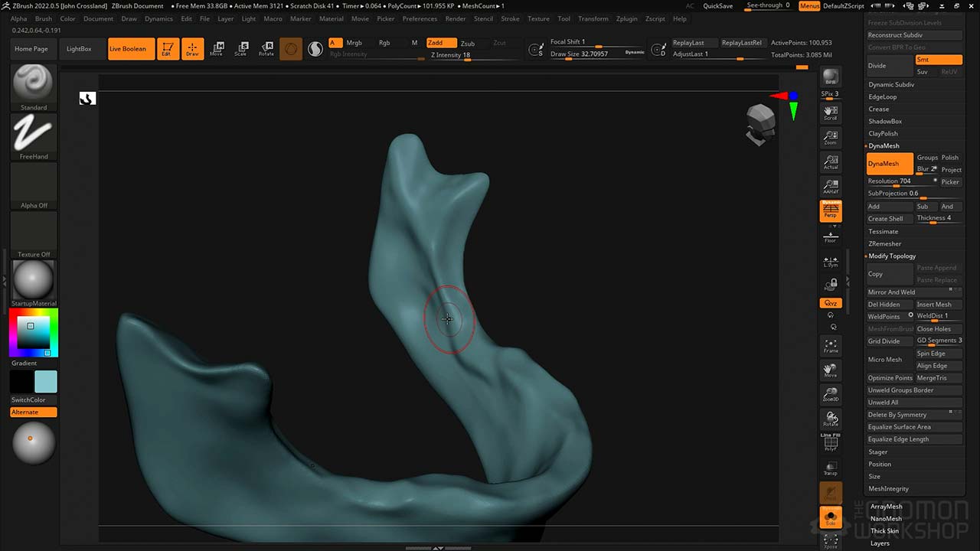The width and height of the screenshot is (980, 551).
Task: Click the BPR render icon
Action: point(830,77)
